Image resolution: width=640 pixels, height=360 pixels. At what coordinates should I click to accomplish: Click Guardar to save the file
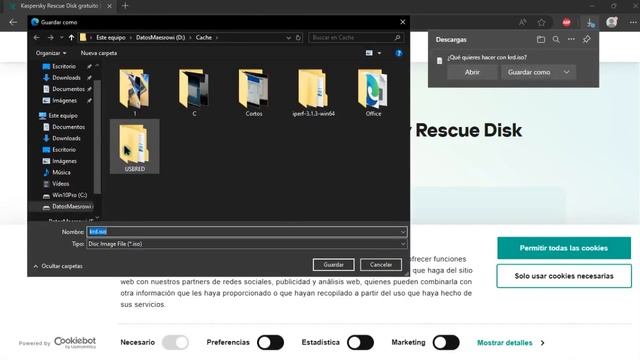click(333, 265)
